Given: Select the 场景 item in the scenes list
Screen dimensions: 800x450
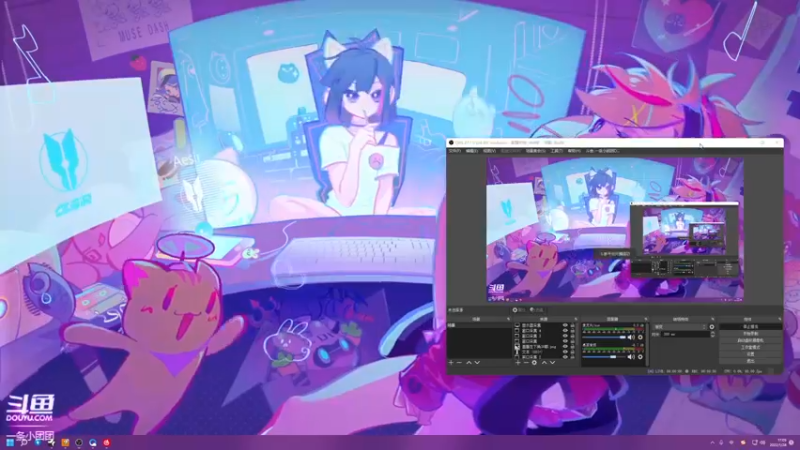Looking at the screenshot, I should click(479, 325).
